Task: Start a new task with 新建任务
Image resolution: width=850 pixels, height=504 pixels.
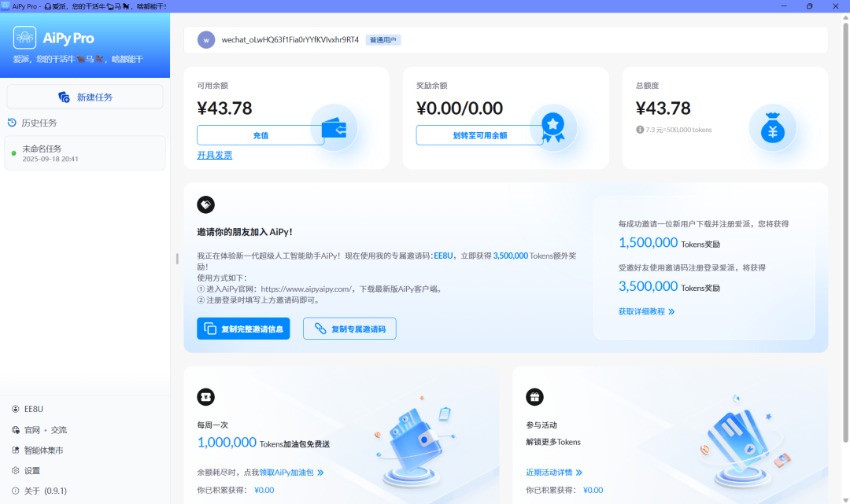Action: (85, 97)
